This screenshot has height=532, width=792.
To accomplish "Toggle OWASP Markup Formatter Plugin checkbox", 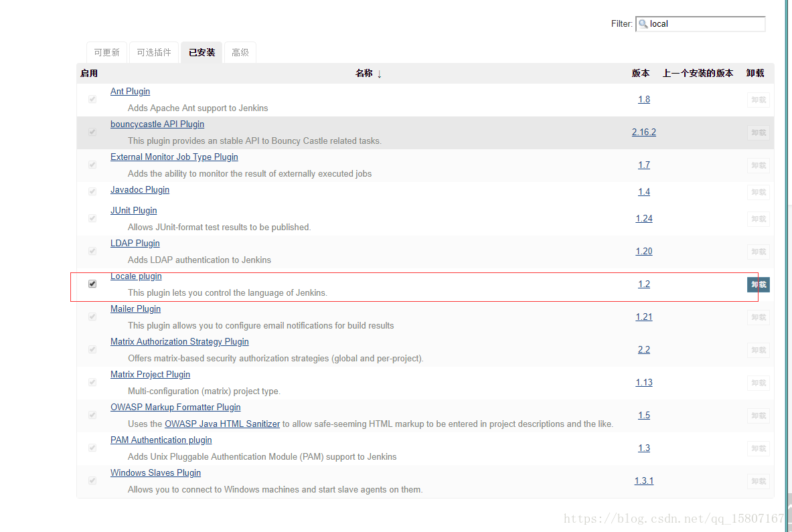I will (x=92, y=415).
